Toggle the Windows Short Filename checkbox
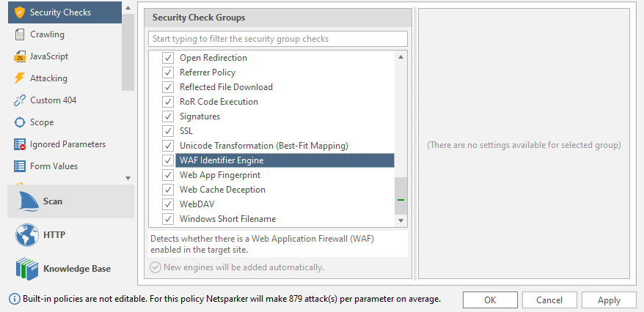 [167, 219]
